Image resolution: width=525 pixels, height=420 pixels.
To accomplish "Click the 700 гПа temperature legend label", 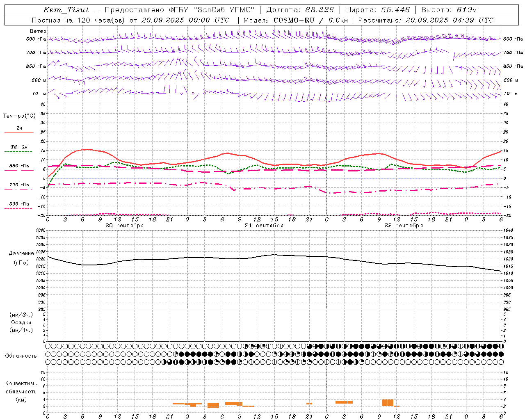I will [x=19, y=185].
